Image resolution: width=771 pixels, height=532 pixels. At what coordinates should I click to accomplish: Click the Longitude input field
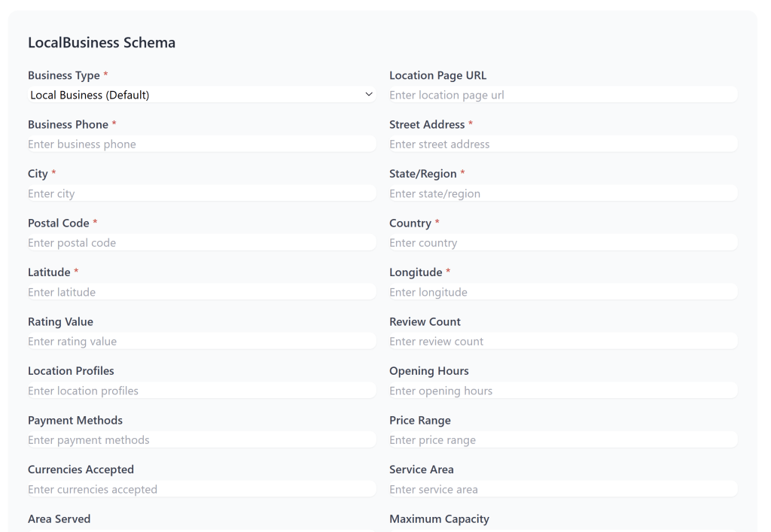click(562, 292)
